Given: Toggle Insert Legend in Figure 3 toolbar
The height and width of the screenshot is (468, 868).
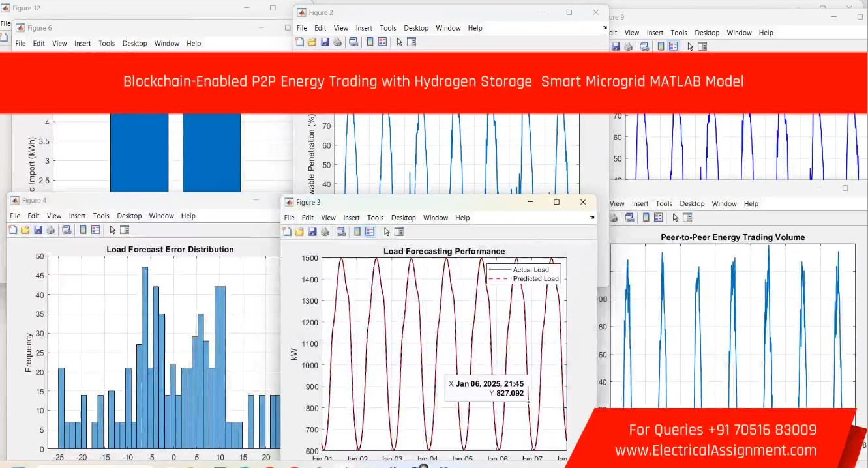Looking at the screenshot, I should [370, 231].
